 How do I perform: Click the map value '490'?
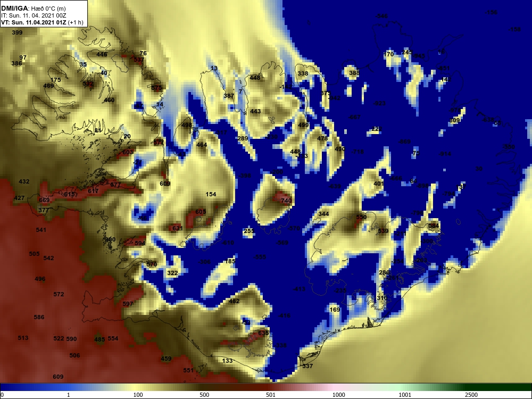(x=340, y=149)
